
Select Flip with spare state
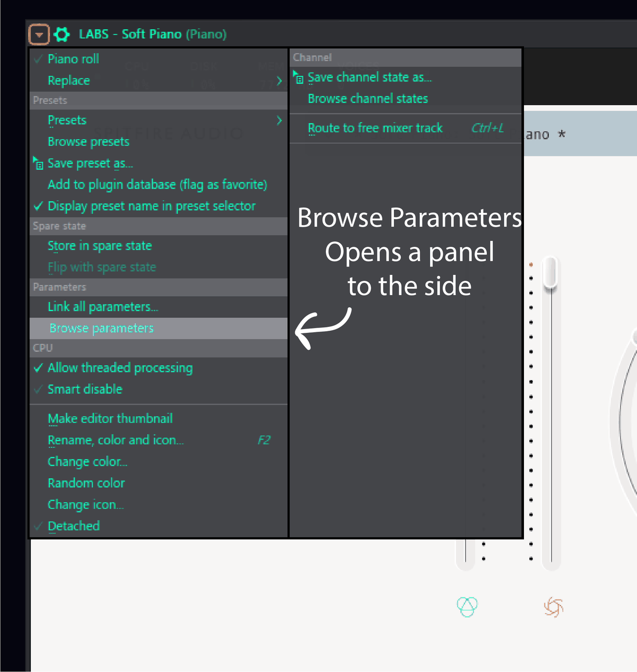point(158,268)
